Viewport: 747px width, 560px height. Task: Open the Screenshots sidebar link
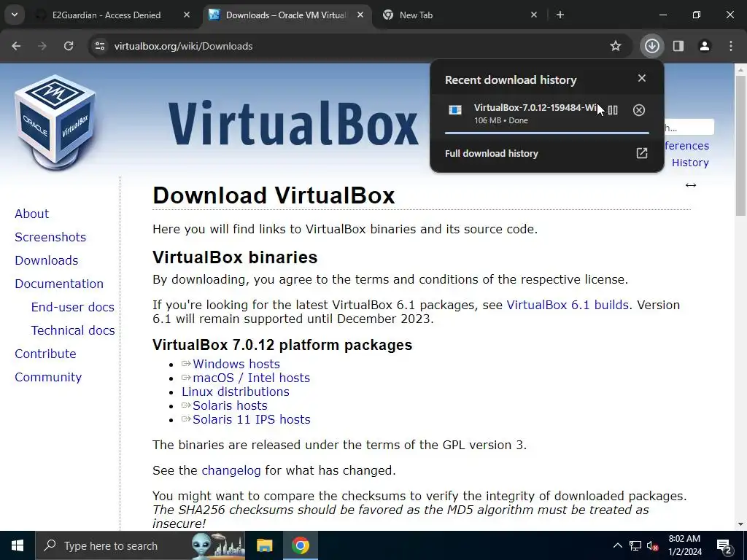coord(50,237)
